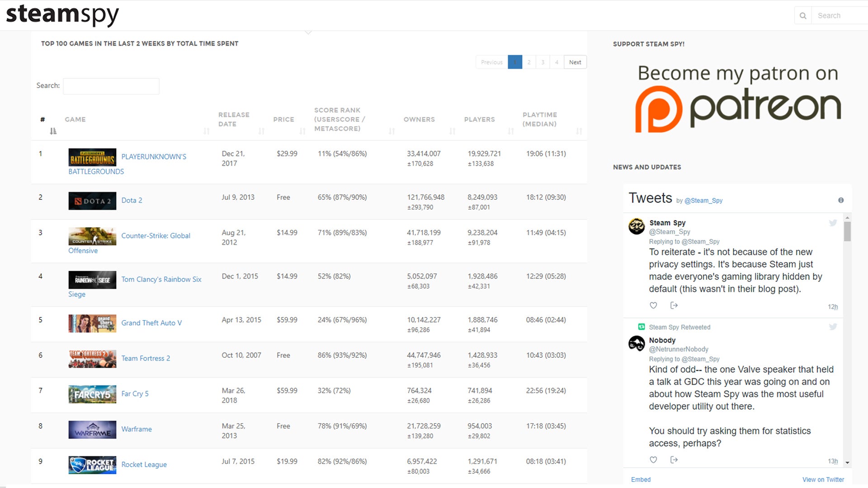The image size is (868, 488).
Task: Open the Far Cry 5 link
Action: (x=135, y=394)
